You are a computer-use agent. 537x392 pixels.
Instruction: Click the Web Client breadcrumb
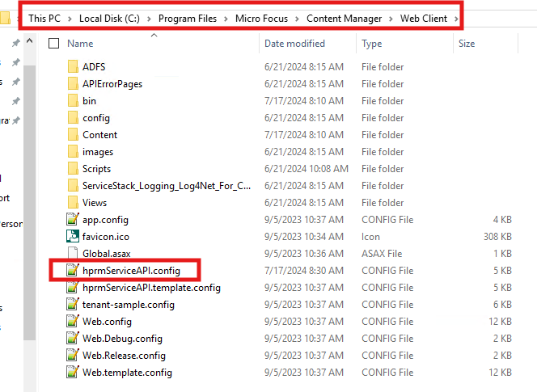pyautogui.click(x=424, y=19)
